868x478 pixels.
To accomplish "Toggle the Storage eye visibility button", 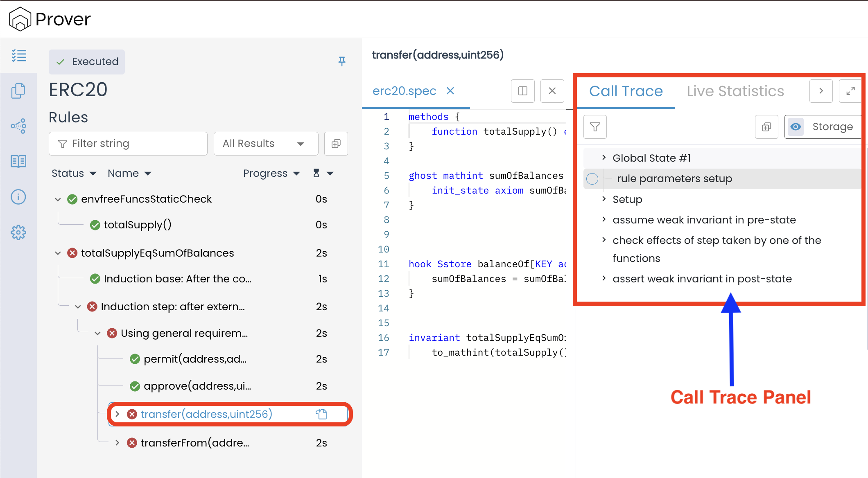I will pos(796,127).
